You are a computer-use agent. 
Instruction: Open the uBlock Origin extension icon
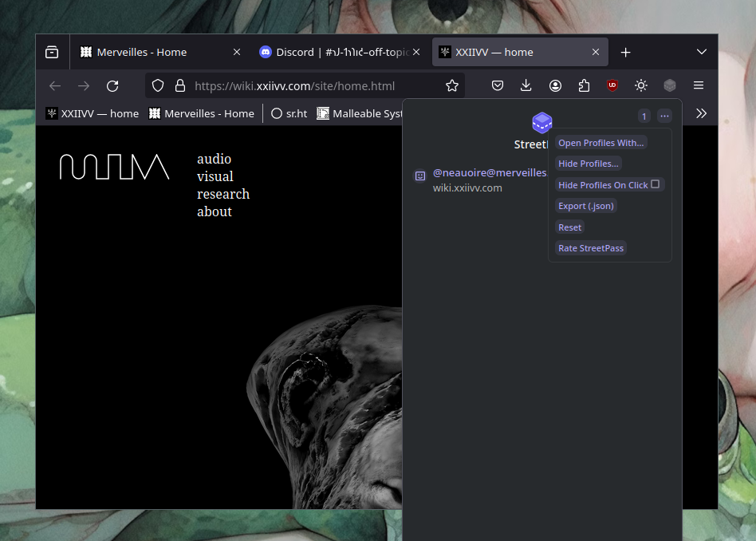[612, 85]
